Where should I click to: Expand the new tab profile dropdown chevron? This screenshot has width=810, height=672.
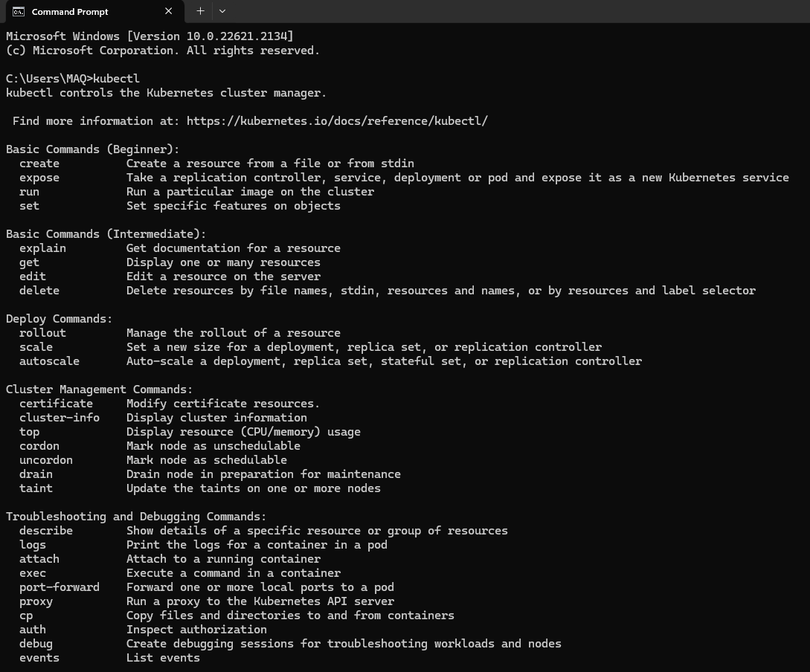coord(222,11)
